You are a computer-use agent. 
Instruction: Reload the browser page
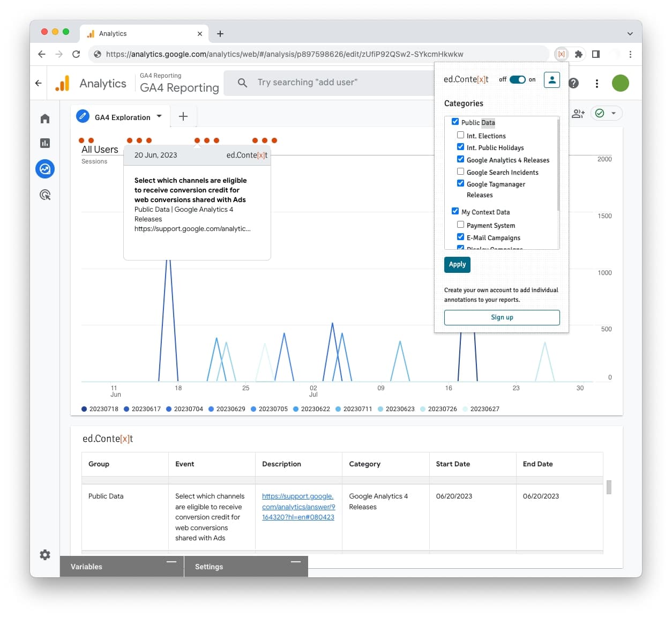(76, 54)
